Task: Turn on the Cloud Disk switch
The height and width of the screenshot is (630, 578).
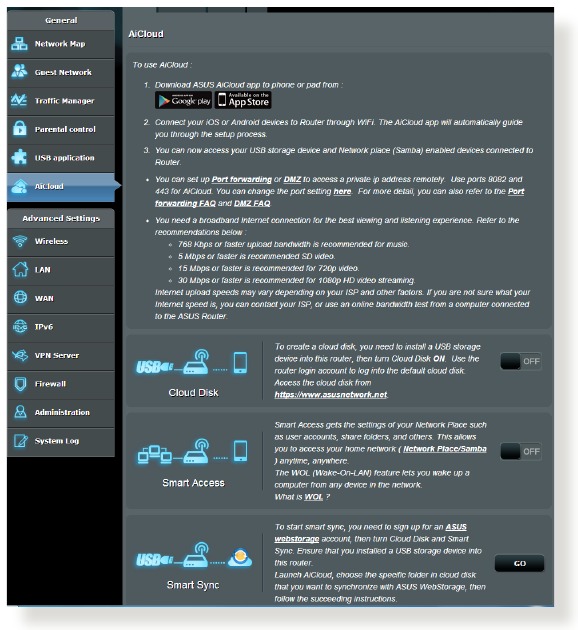Action: (521, 361)
